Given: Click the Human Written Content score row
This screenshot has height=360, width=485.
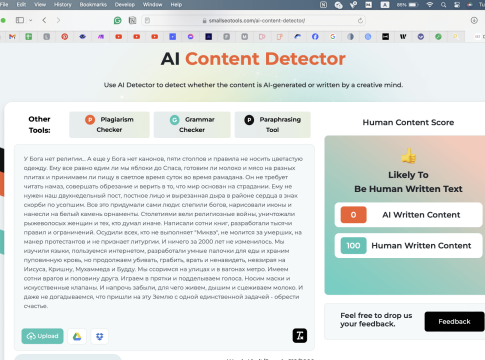Looking at the screenshot, I should (408, 246).
